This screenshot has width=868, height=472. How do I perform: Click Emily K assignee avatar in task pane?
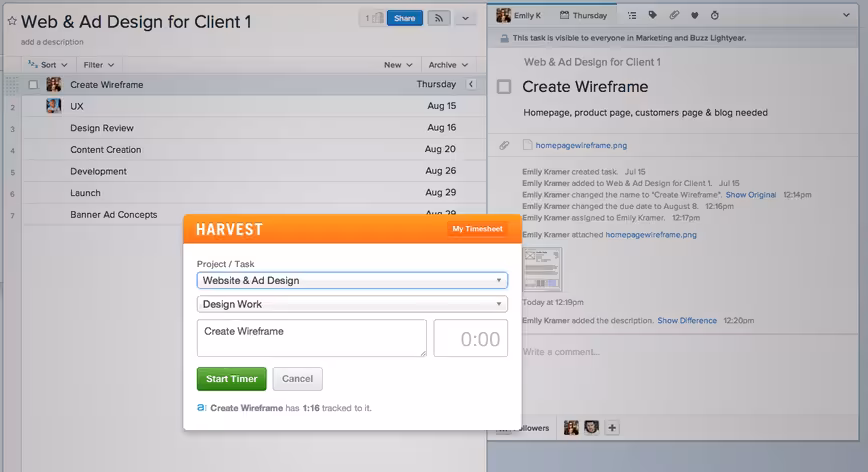(503, 15)
